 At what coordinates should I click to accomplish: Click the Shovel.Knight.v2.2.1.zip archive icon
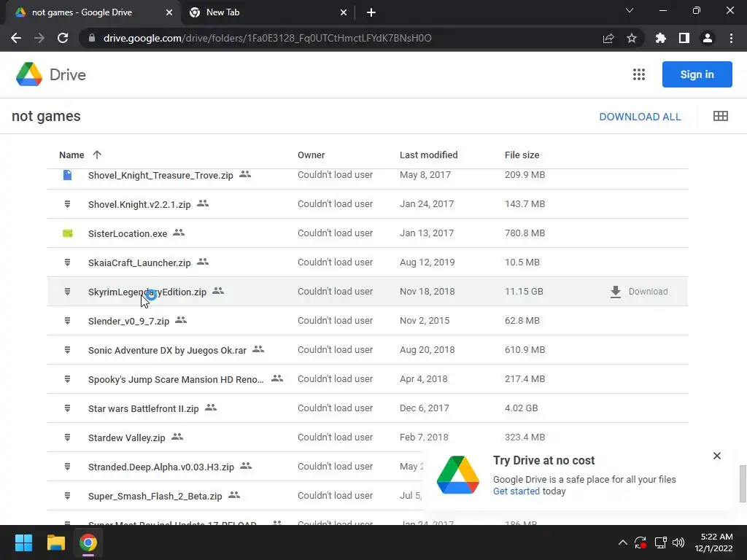point(68,204)
